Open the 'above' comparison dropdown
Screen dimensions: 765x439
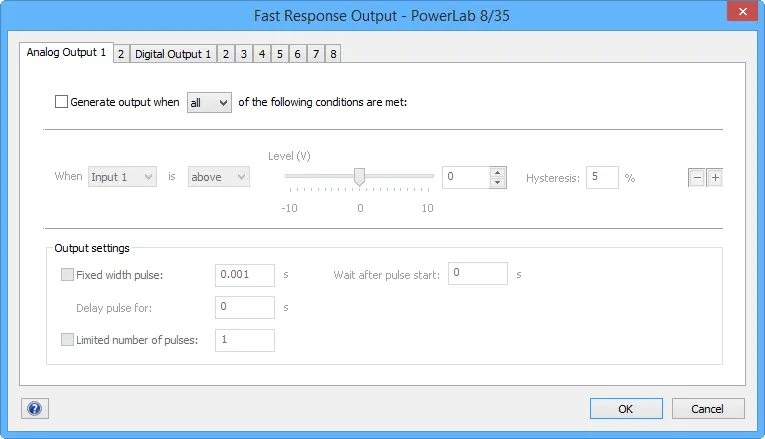tap(219, 177)
